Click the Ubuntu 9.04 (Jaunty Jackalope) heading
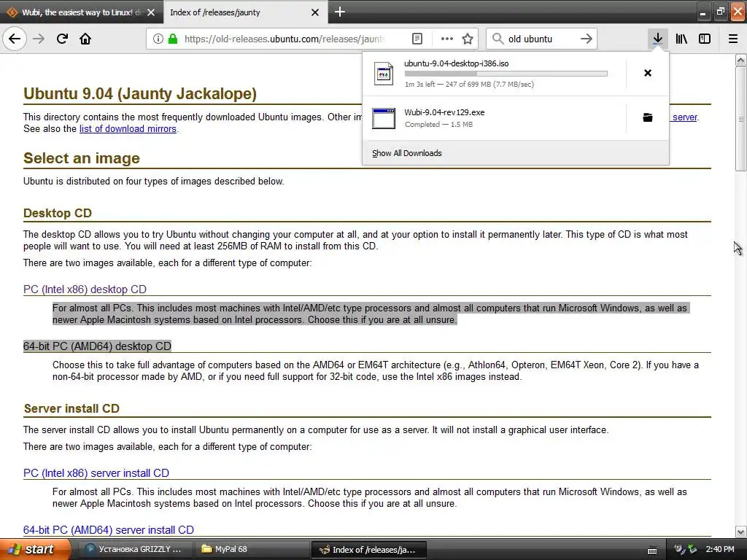This screenshot has width=747, height=560. tap(140, 93)
